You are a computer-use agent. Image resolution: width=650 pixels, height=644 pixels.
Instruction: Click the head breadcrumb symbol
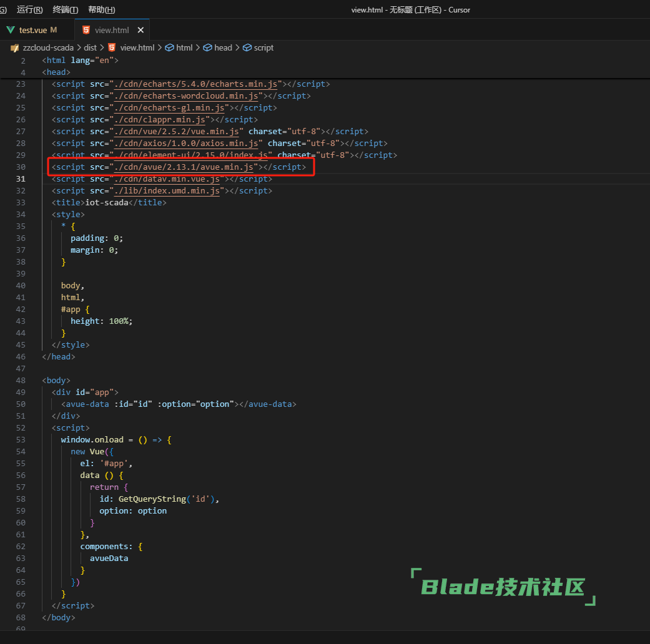[223, 47]
